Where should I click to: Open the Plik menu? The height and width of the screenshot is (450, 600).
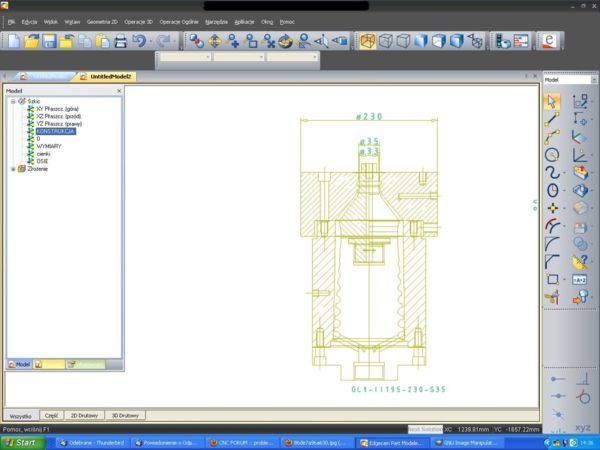[x=11, y=22]
